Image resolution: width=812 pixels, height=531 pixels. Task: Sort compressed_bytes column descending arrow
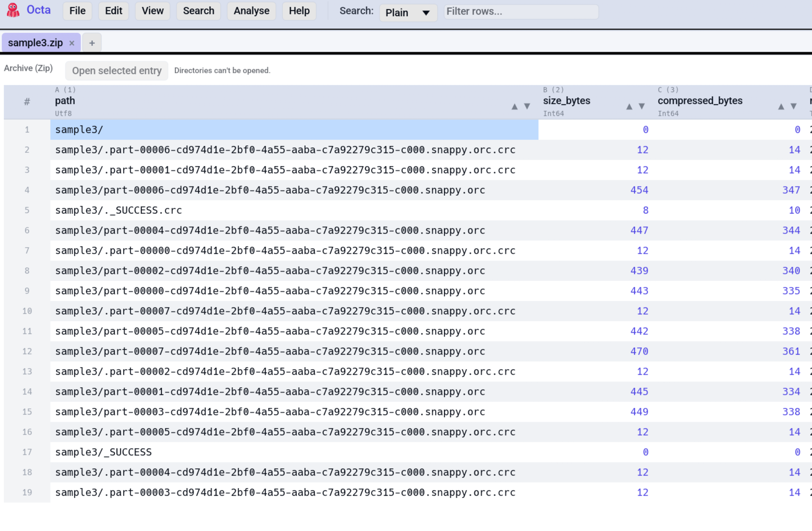tap(793, 106)
